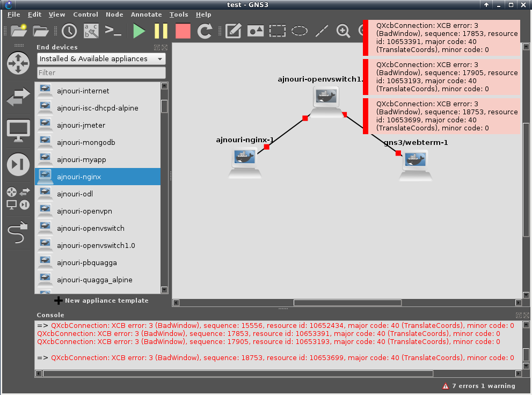Click appliance list scroll down arrow
The image size is (532, 395).
pyautogui.click(x=164, y=290)
